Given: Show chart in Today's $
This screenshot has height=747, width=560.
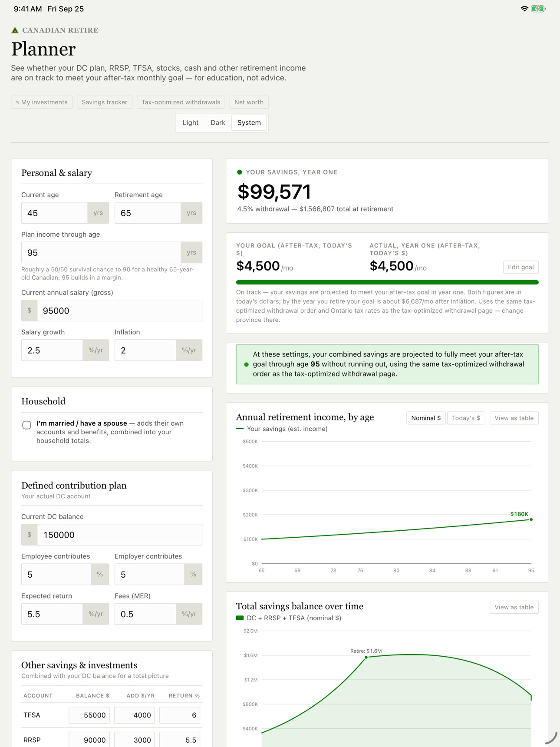Looking at the screenshot, I should click(x=466, y=418).
